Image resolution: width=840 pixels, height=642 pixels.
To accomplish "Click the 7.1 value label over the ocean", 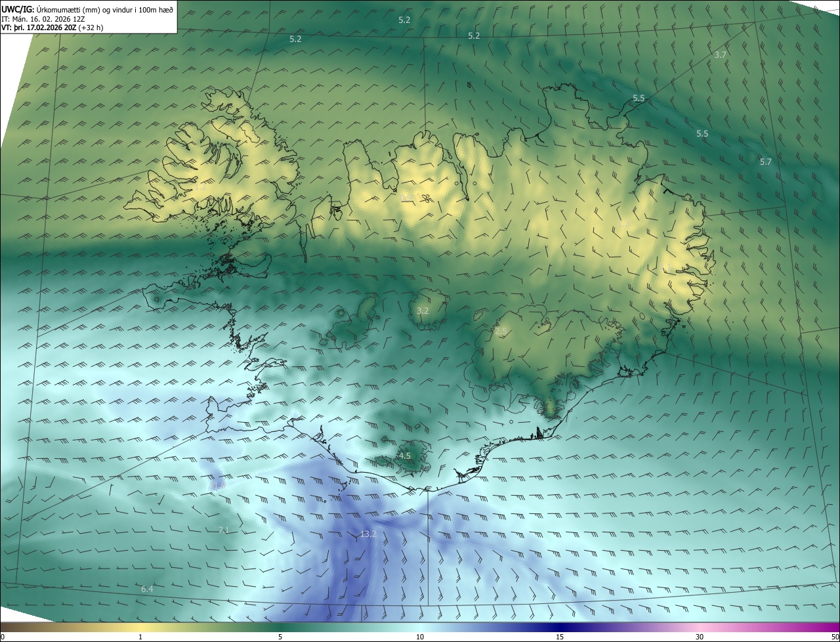I will coord(224,530).
